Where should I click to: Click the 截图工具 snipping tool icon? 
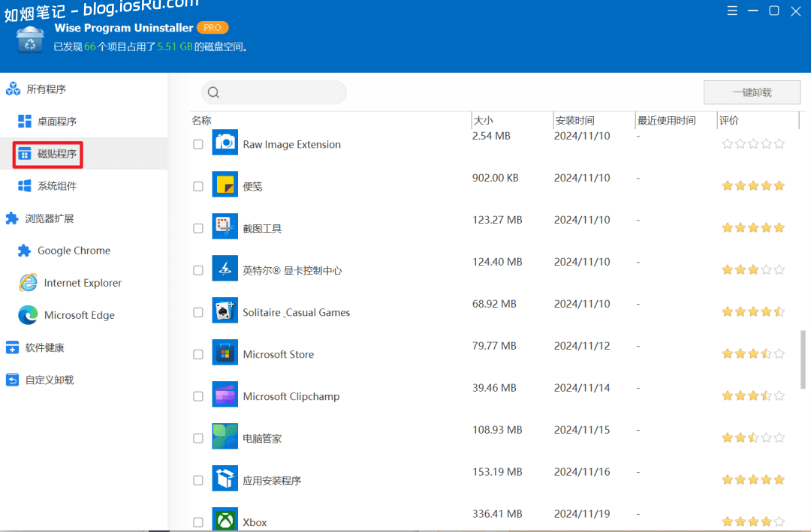[225, 227]
